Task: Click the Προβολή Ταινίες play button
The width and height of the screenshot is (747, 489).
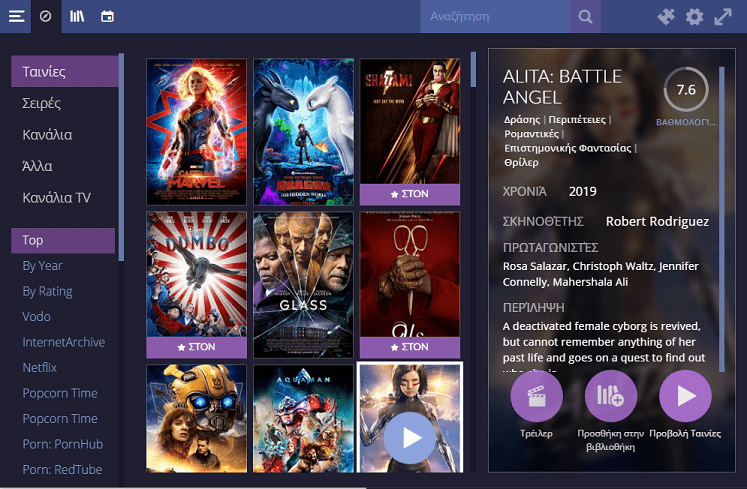Action: coord(685,396)
